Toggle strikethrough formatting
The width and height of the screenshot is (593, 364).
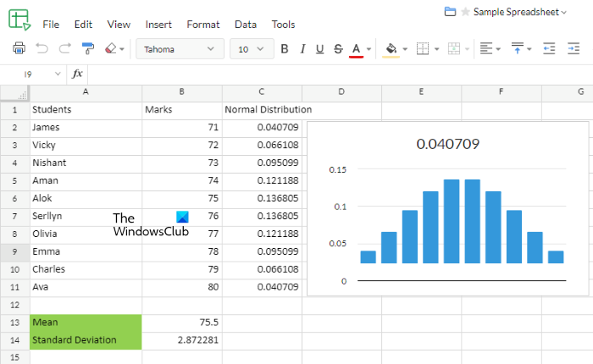(338, 49)
